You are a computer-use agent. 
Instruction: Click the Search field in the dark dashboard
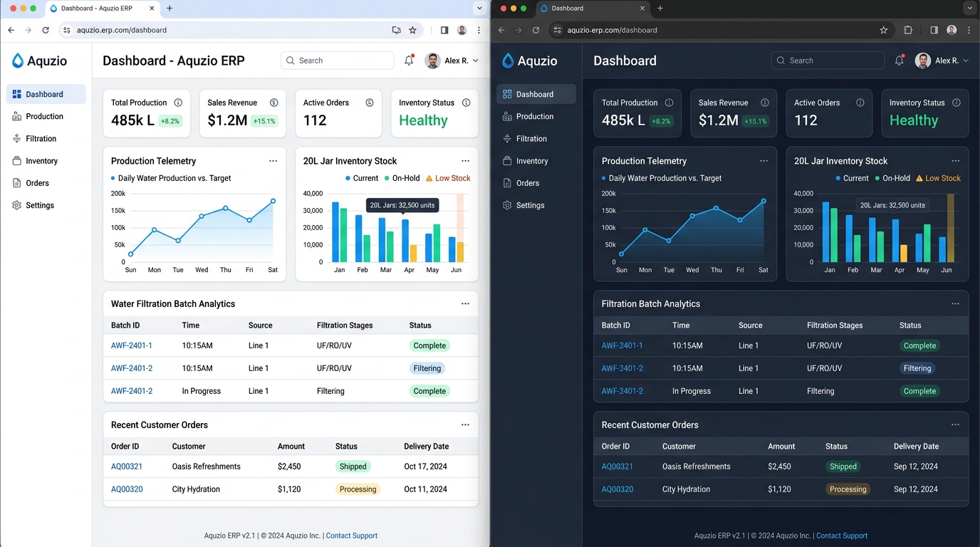[828, 61]
